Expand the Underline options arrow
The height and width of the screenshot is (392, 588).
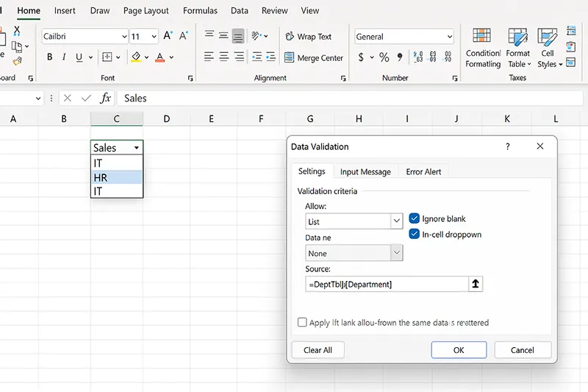click(x=90, y=57)
